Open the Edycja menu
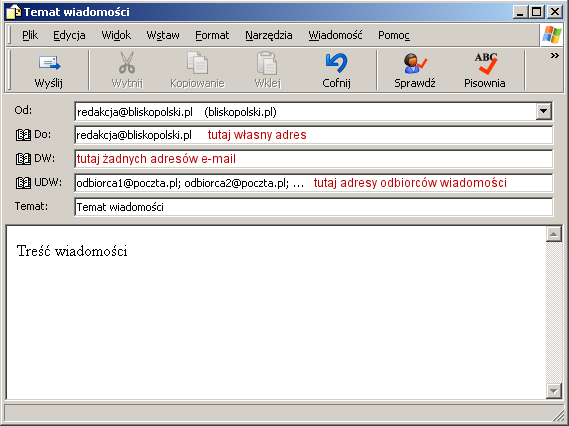569x426 pixels. click(x=69, y=35)
